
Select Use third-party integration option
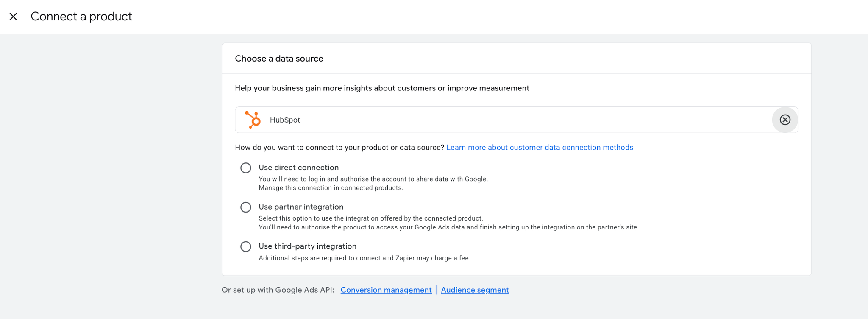[x=246, y=247]
